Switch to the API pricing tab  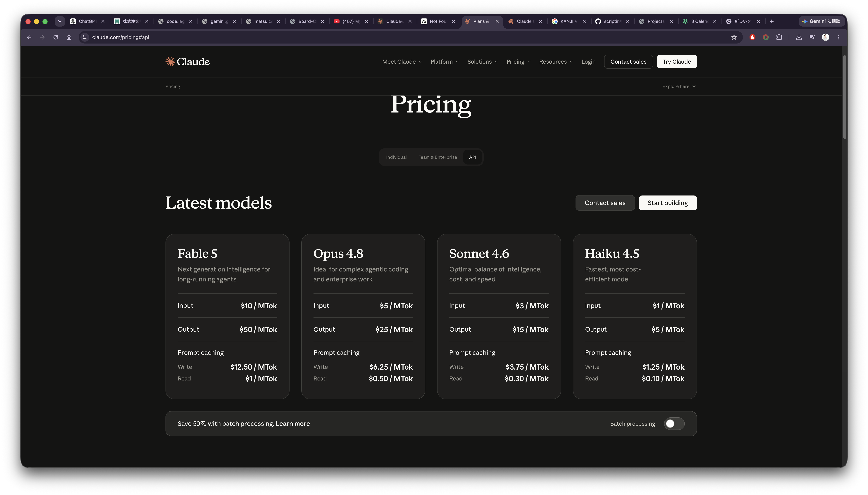(472, 157)
